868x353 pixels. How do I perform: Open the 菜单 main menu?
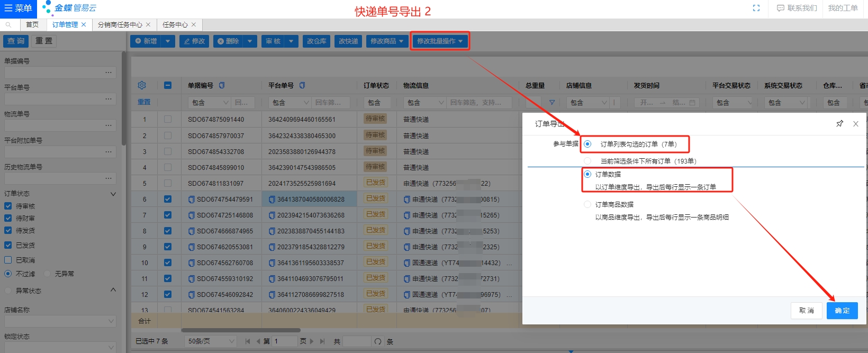(18, 8)
